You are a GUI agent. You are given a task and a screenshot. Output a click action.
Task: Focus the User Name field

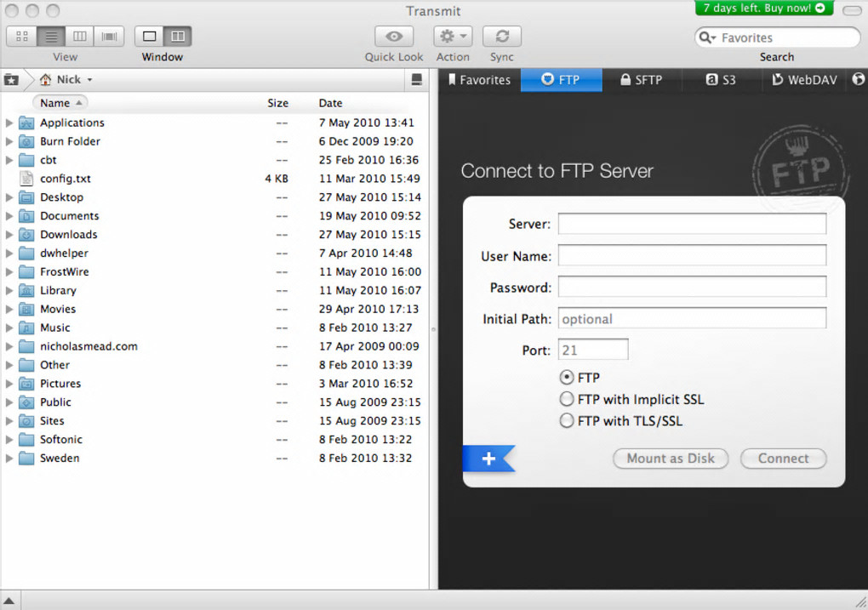pyautogui.click(x=692, y=256)
